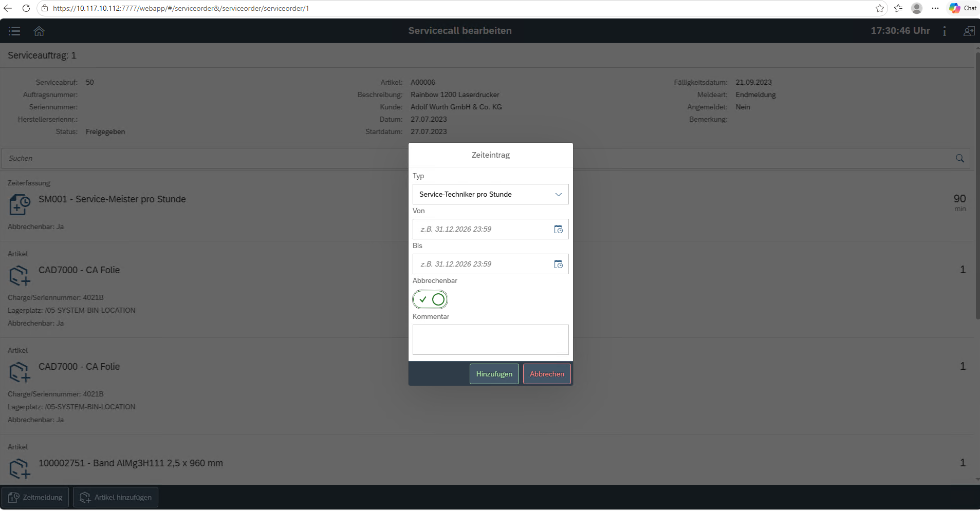
Task: Click the page vertical scrollbar
Action: tap(977, 185)
